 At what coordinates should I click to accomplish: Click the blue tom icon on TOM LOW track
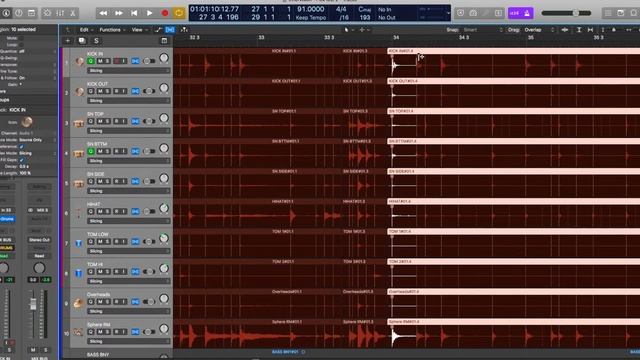point(78,243)
